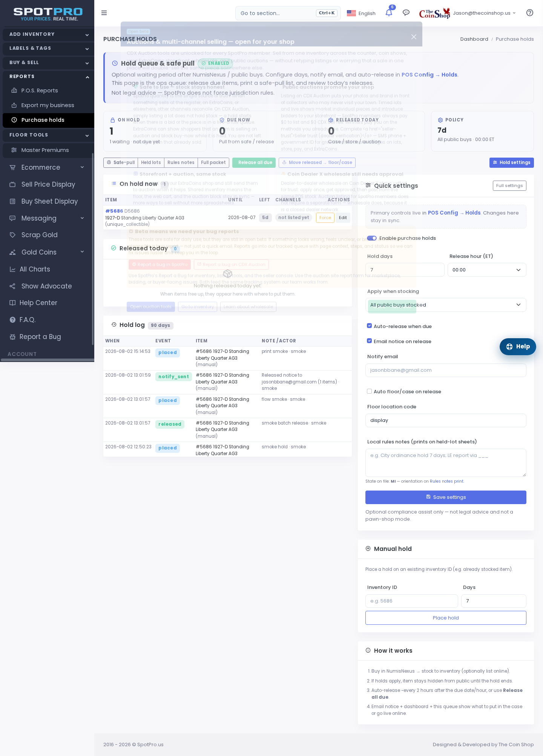Screen dimensions: 543x756
Task: Switch to the Full packet tab
Action: coord(213,163)
